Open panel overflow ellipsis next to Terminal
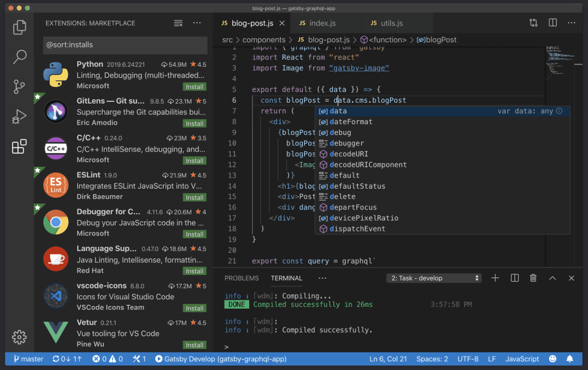 point(323,278)
